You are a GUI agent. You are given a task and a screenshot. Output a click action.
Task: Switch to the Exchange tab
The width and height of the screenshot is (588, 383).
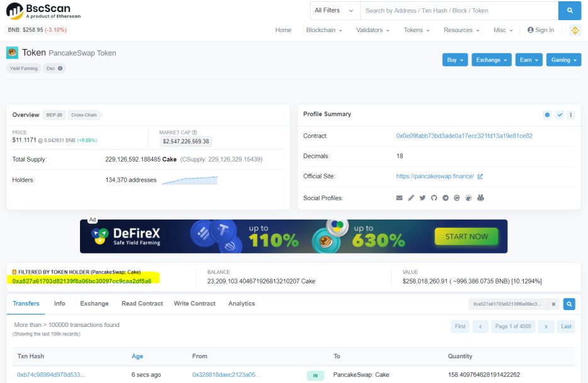click(94, 304)
